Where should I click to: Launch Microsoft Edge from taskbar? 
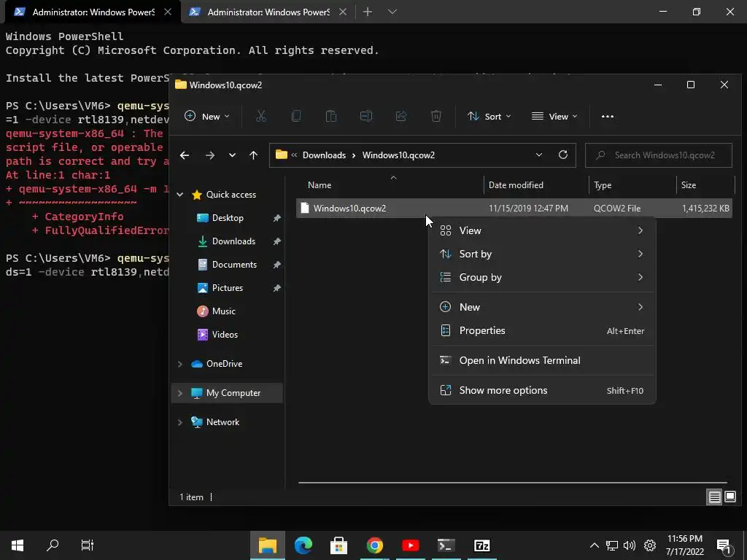pyautogui.click(x=303, y=545)
